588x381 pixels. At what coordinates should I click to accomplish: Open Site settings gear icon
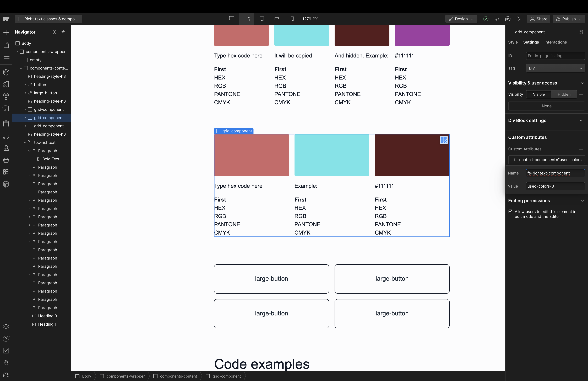click(6, 327)
